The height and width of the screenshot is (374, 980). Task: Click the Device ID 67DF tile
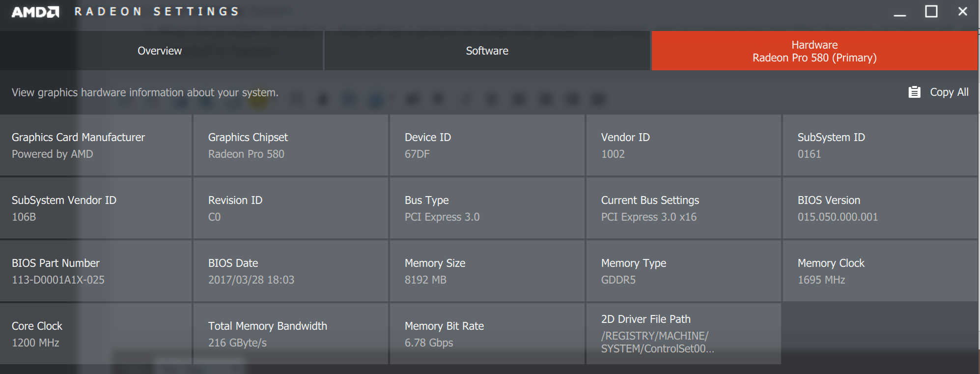click(x=487, y=145)
